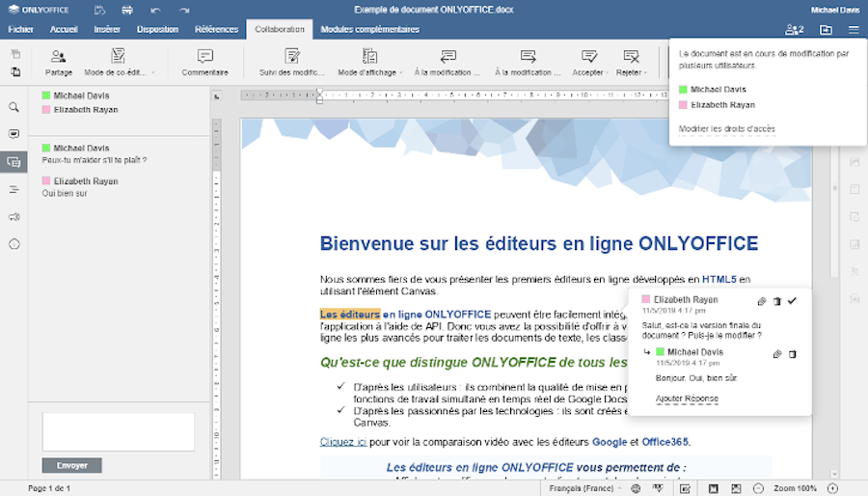The height and width of the screenshot is (496, 868).
Task: Click the Save icon in title bar
Action: tap(99, 10)
